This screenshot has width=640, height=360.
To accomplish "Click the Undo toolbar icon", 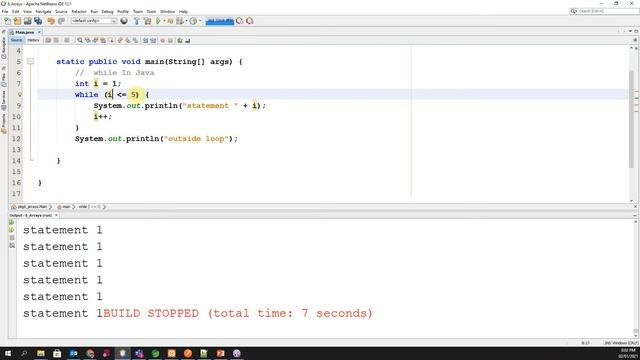I will coord(51,21).
